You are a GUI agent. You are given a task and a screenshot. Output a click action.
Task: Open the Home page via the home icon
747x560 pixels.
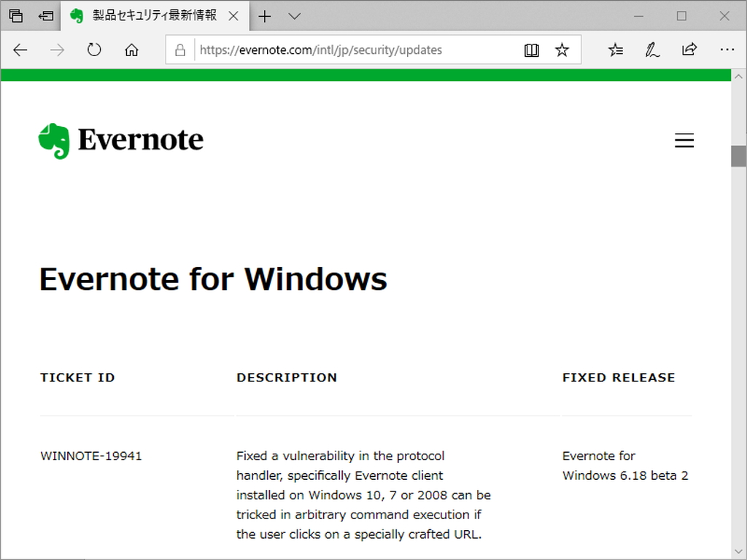point(131,50)
